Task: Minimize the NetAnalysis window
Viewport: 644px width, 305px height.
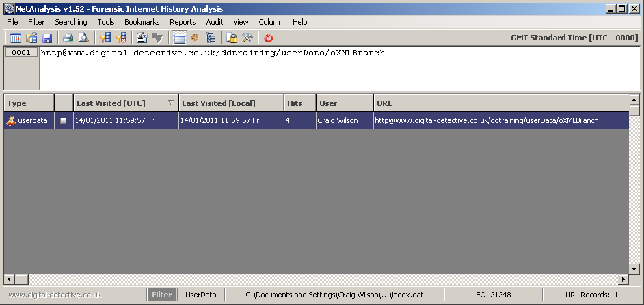Action: click(611, 9)
